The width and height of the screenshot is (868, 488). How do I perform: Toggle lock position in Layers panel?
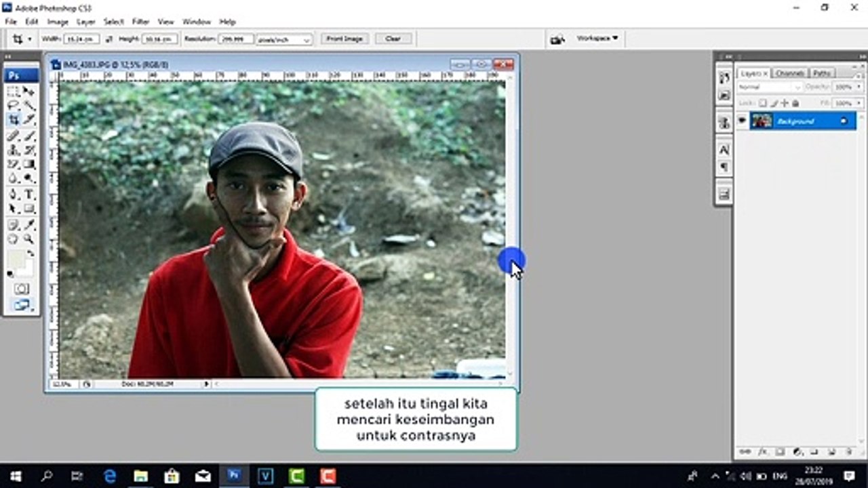point(785,103)
